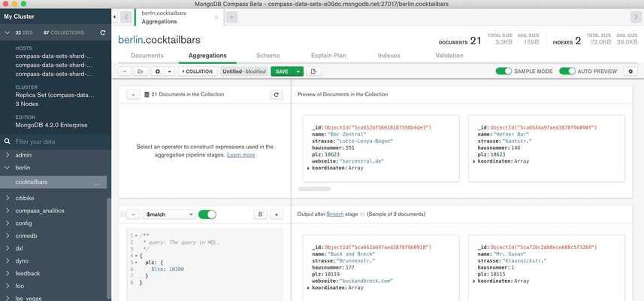
Task: Expand koordinaten array of Buck and Breck
Action: coord(308,288)
